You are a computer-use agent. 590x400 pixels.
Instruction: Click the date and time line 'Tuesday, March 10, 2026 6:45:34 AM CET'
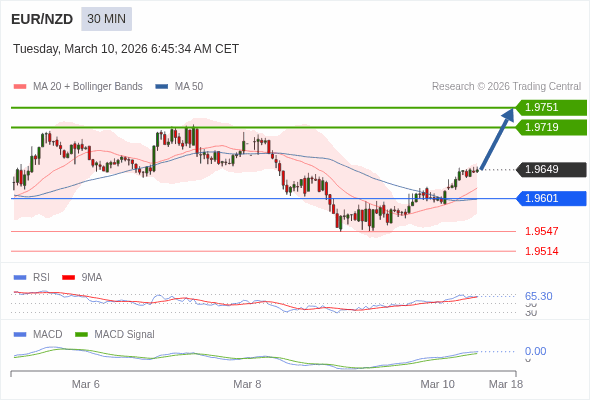click(126, 49)
